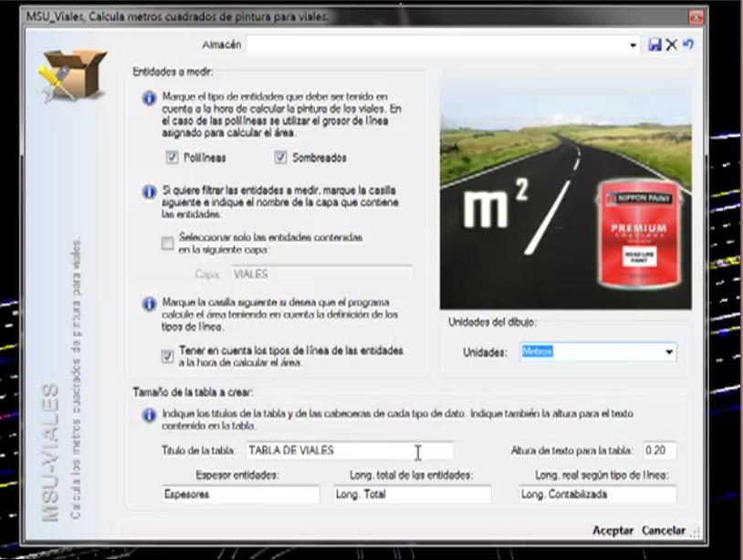Click 'Long. total de las entidades:' label
Image resolution: width=743 pixels, height=560 pixels.
tap(412, 475)
